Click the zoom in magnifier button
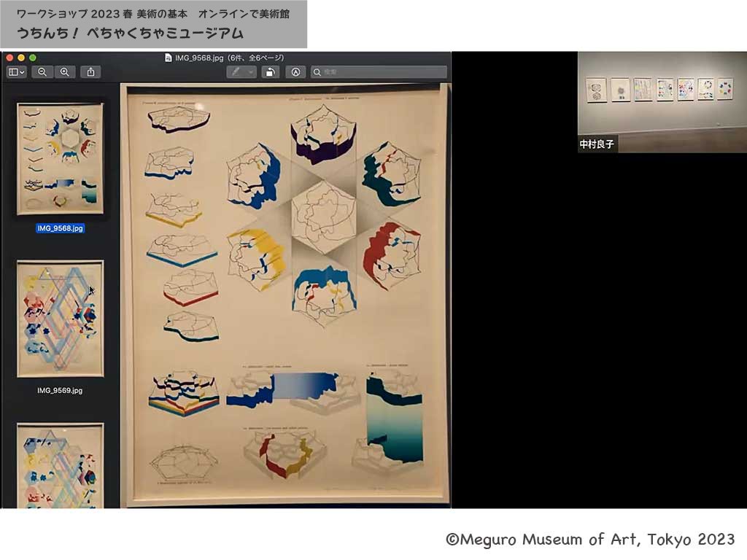The width and height of the screenshot is (747, 560). tap(65, 72)
